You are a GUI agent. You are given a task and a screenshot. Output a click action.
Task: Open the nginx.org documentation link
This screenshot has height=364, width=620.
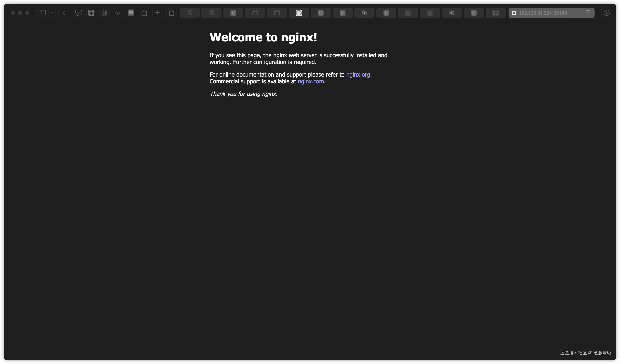[358, 74]
